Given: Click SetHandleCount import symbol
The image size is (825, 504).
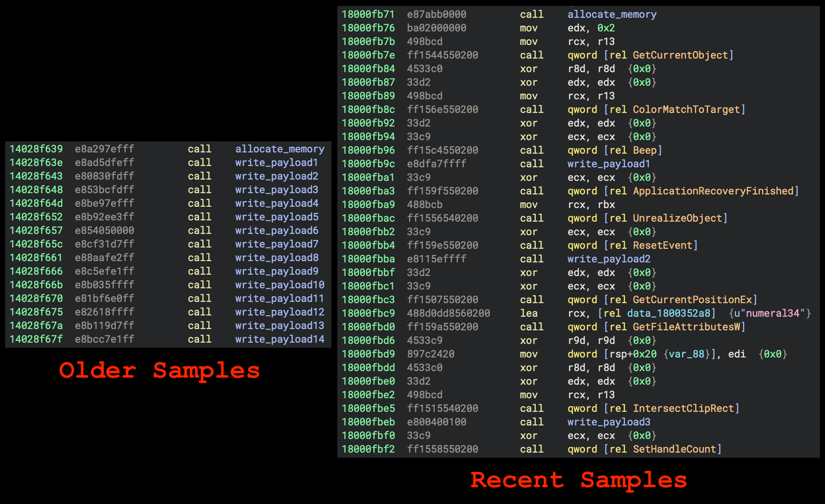Looking at the screenshot, I should (x=674, y=449).
